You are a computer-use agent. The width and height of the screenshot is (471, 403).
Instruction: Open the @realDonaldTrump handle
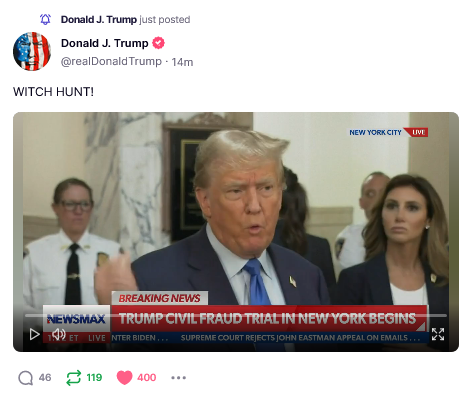[111, 61]
